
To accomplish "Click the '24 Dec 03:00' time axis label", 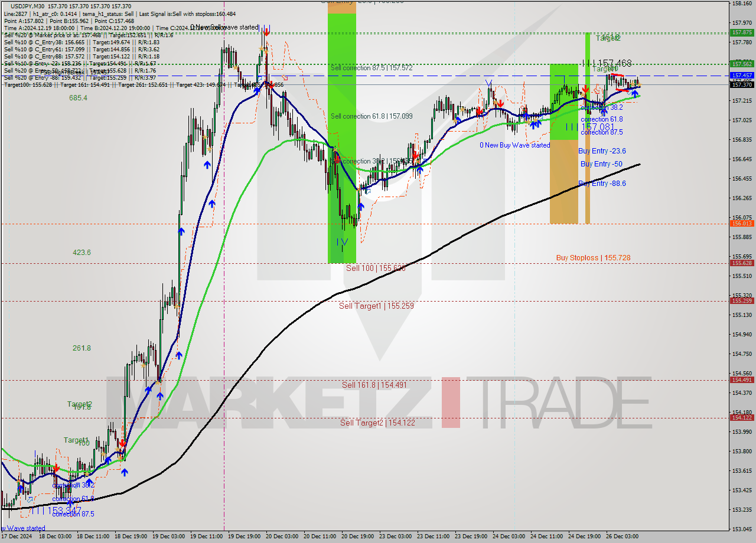I will 509,537.
